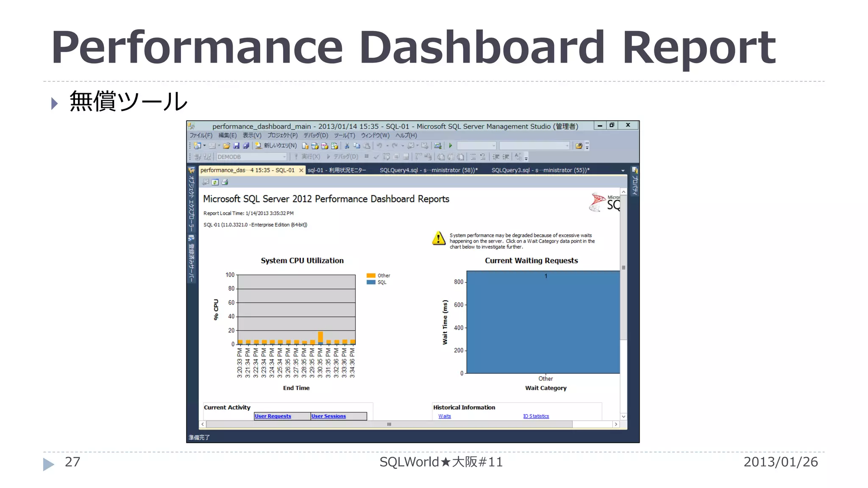
Task: Click the report horizontal scrollbar thumb
Action: (389, 424)
